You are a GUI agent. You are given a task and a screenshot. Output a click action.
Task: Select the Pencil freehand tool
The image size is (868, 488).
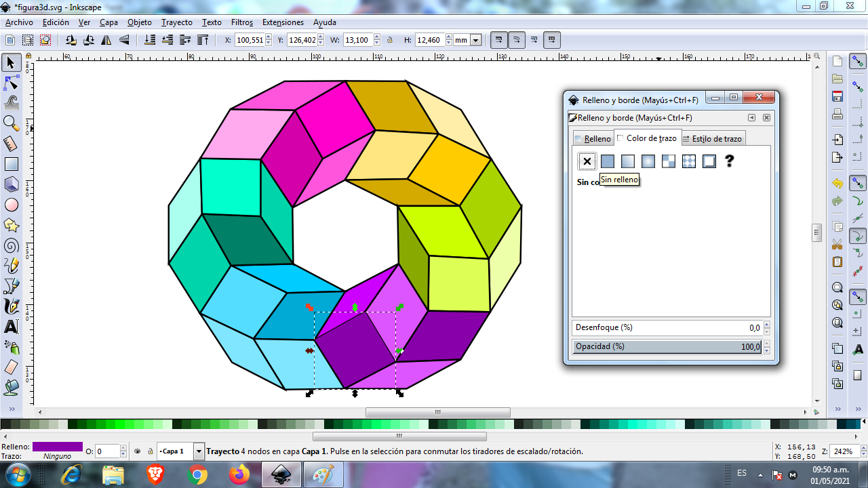(x=11, y=266)
